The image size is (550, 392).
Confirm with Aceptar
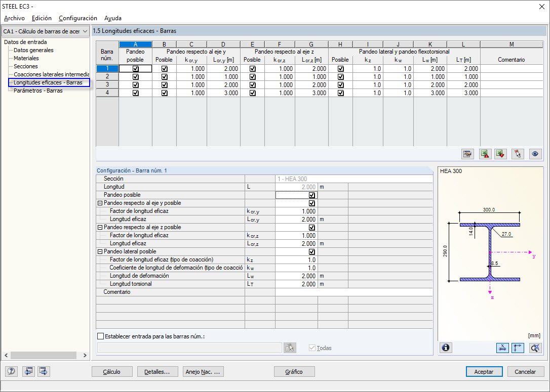[x=484, y=372]
